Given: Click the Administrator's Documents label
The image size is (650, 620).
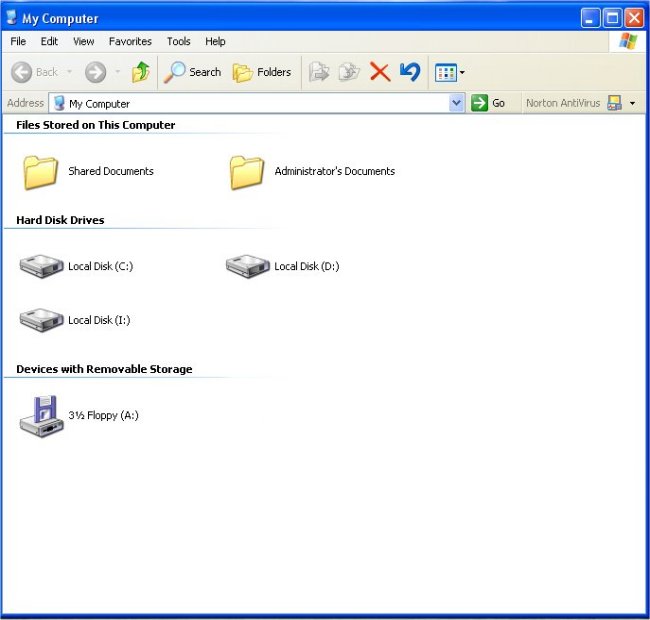Looking at the screenshot, I should click(335, 171).
